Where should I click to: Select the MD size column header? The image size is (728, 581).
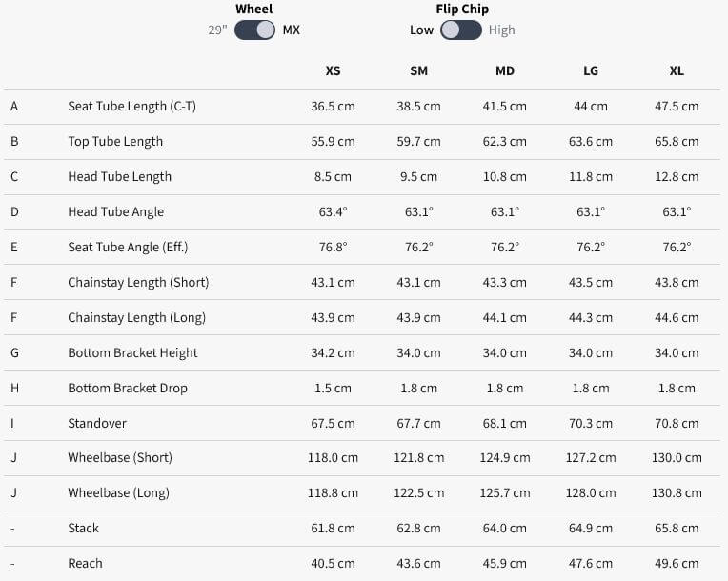tap(505, 71)
